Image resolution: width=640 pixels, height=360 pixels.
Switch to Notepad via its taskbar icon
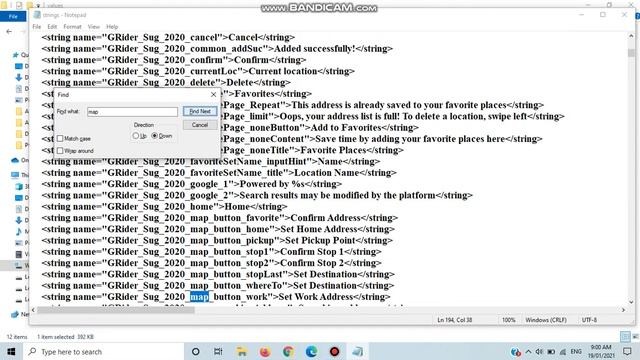point(358,351)
